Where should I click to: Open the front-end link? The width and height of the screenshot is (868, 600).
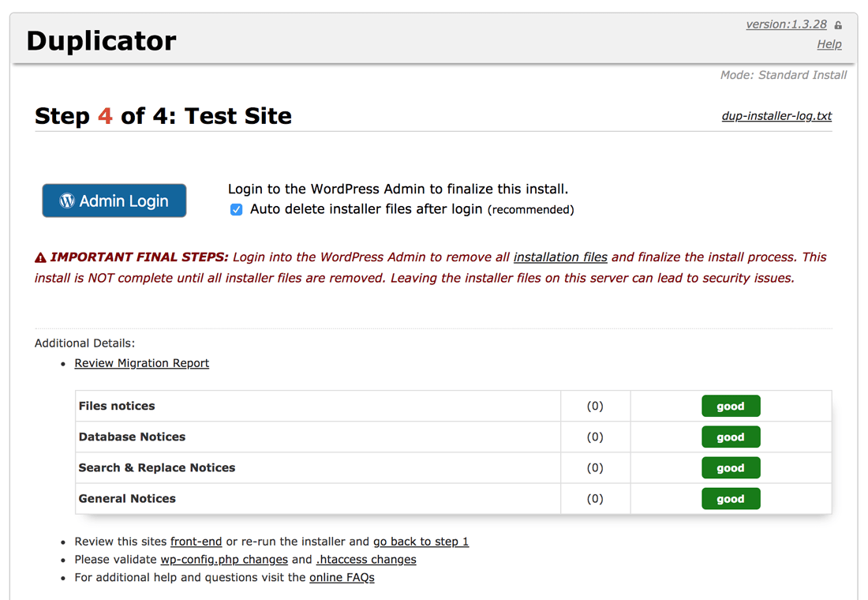[196, 542]
